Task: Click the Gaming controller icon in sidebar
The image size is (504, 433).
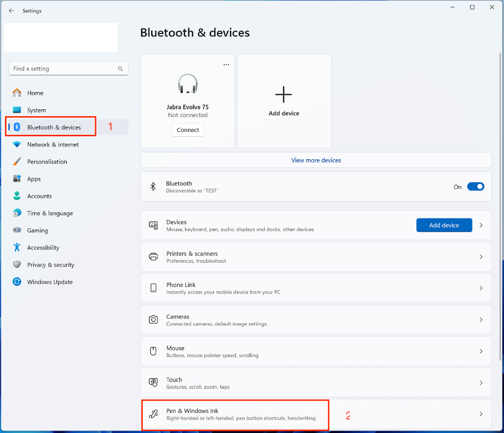Action: [x=17, y=230]
